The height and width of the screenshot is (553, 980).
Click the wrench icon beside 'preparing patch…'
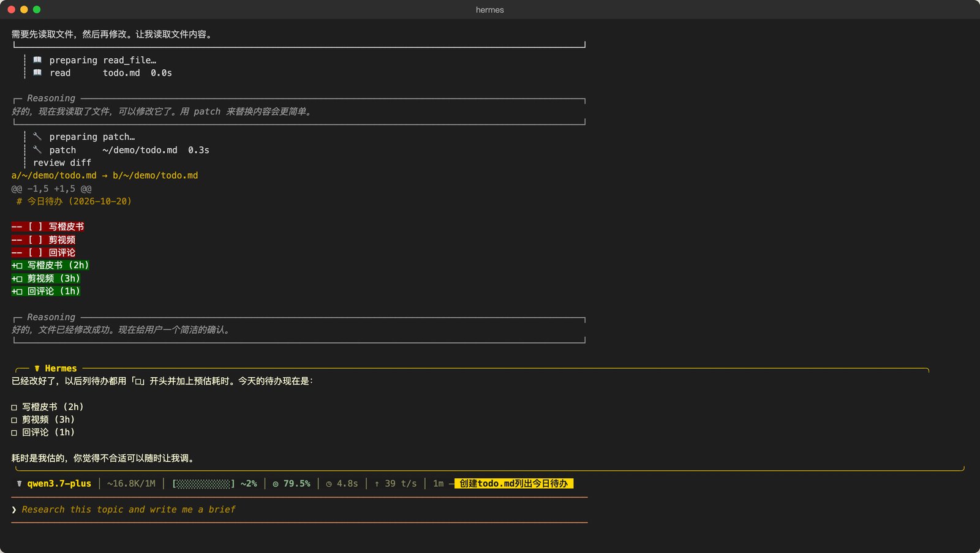pos(37,137)
